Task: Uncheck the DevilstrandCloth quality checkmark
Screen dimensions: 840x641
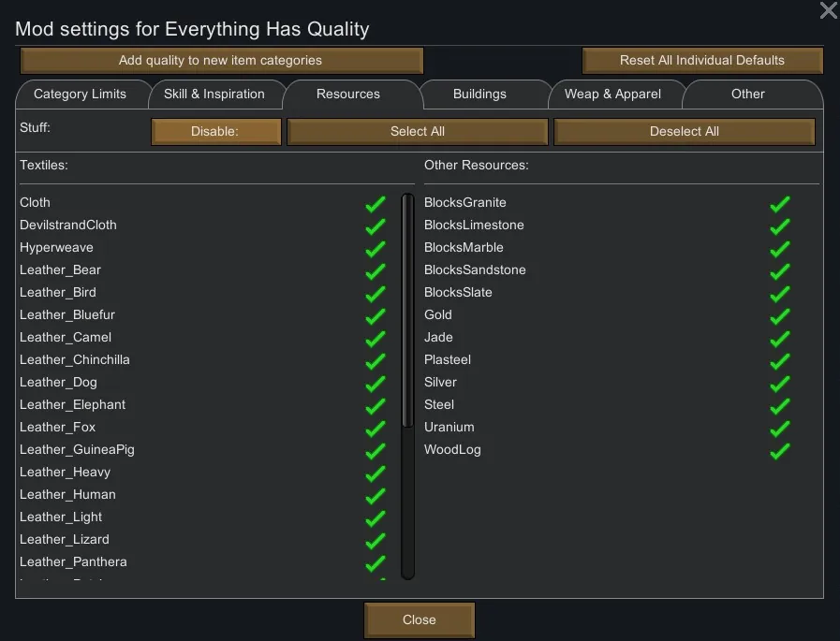Action: click(x=376, y=226)
